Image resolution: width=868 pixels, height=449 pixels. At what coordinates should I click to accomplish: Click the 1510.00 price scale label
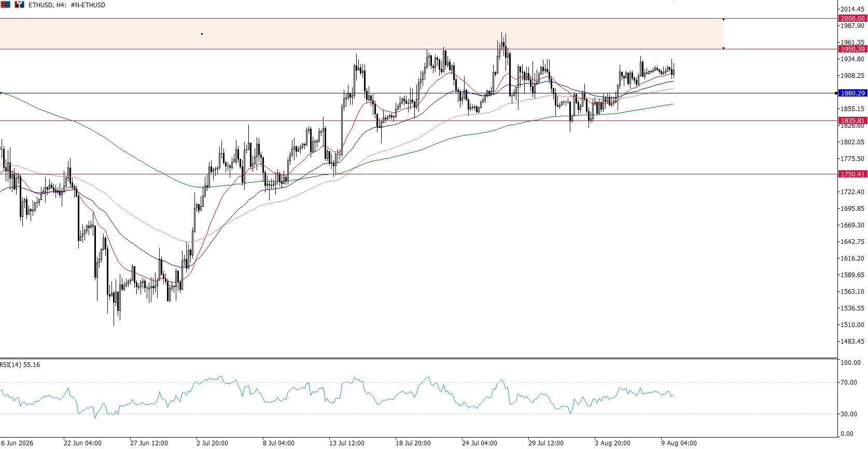tap(852, 324)
